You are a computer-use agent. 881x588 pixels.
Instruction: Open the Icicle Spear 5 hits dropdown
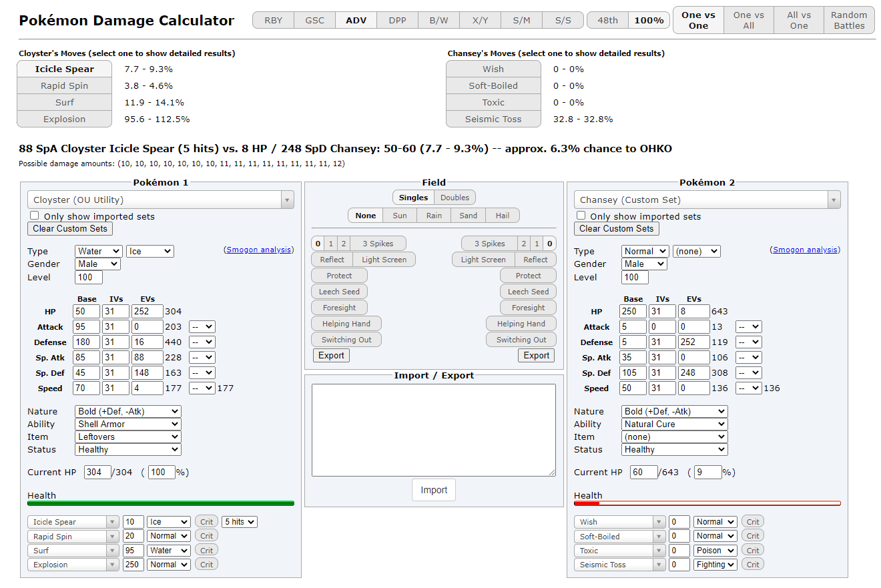[240, 522]
